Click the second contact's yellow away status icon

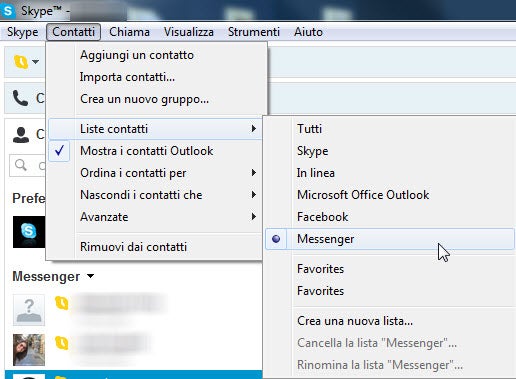click(62, 343)
